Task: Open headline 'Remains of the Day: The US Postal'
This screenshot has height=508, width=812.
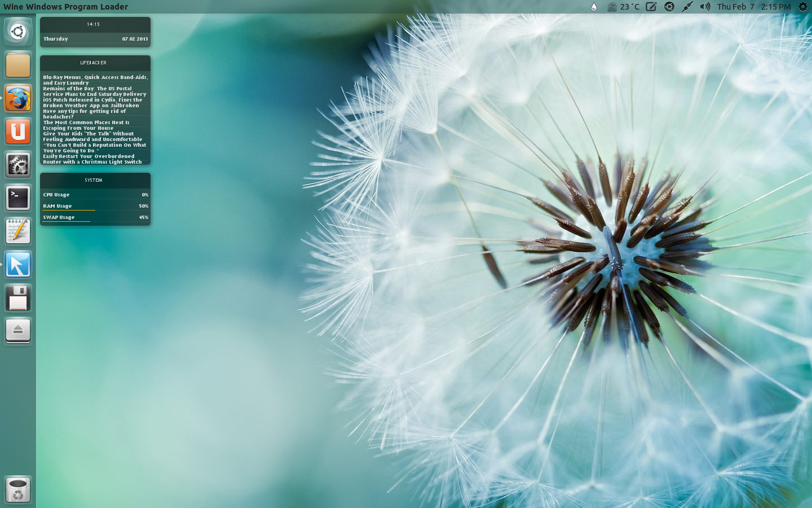Action: click(x=95, y=91)
